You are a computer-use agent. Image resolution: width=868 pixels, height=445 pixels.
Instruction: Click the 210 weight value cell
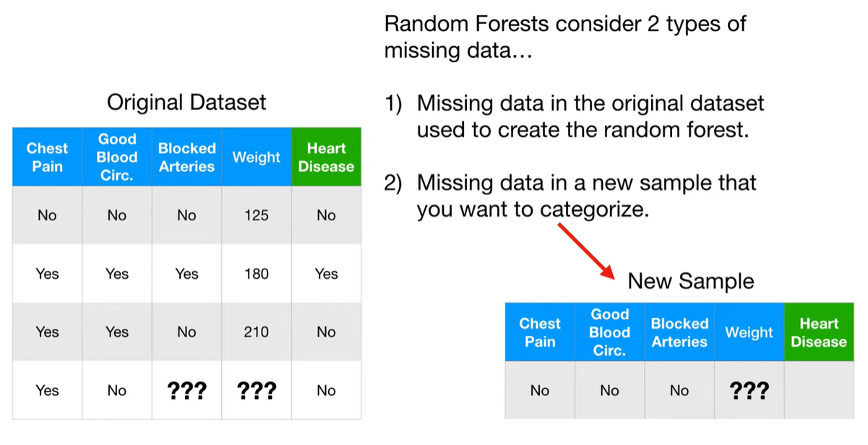point(257,332)
